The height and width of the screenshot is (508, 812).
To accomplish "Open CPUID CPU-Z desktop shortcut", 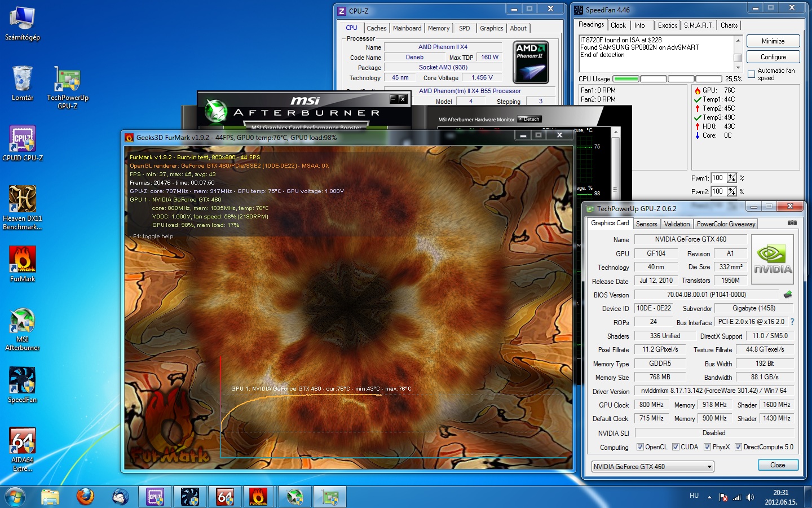I will [x=23, y=143].
